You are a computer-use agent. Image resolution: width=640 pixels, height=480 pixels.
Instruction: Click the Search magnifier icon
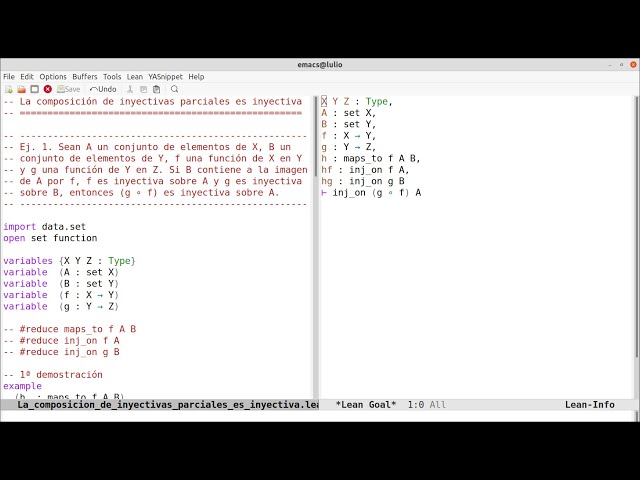pyautogui.click(x=175, y=89)
